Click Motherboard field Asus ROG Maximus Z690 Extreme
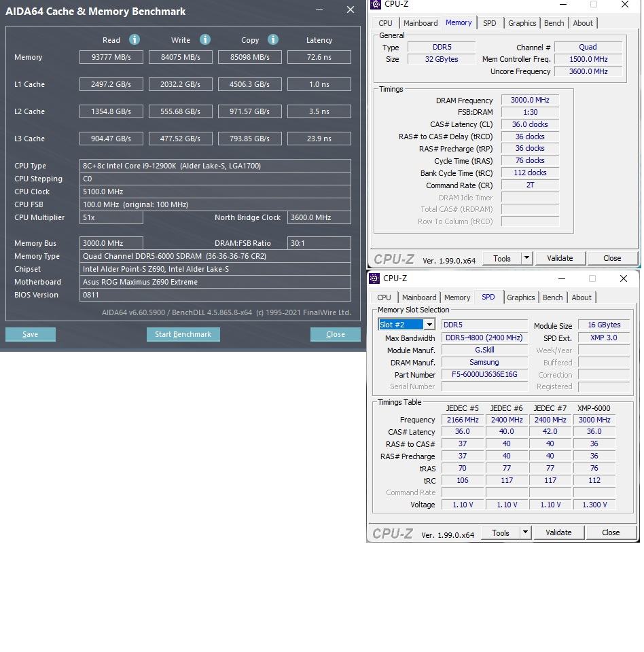 click(x=215, y=282)
